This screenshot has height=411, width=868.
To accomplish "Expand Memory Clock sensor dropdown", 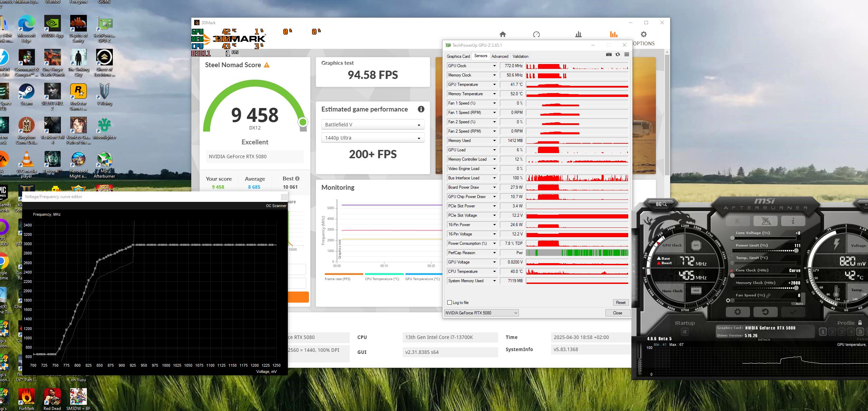I will tap(494, 75).
